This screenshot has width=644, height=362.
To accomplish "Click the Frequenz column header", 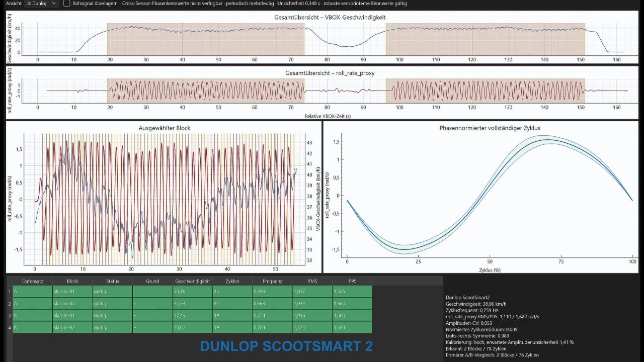I will [272, 281].
